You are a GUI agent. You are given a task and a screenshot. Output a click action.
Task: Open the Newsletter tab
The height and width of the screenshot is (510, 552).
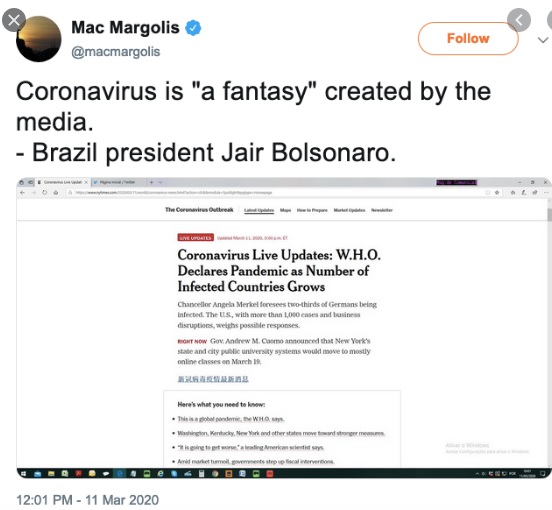click(x=382, y=210)
